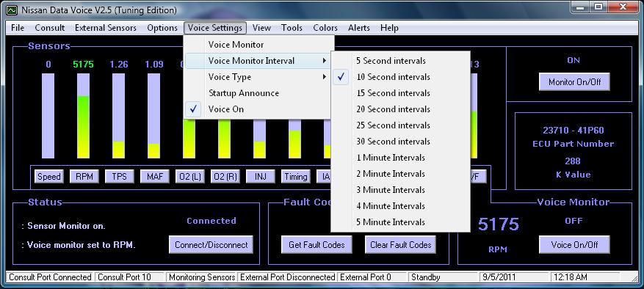
Task: Close the Voice Settings menu
Action: coord(215,28)
